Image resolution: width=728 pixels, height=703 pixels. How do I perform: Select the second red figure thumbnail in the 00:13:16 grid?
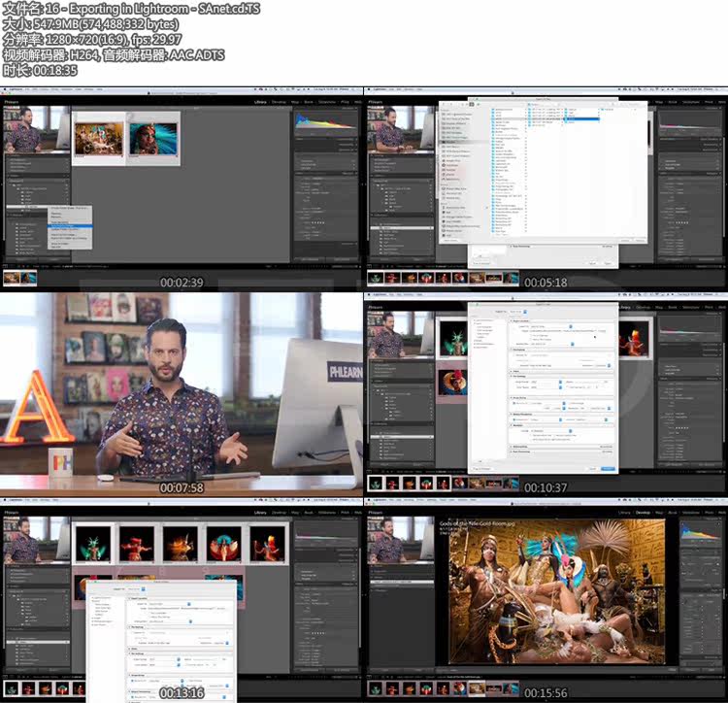coord(137,544)
